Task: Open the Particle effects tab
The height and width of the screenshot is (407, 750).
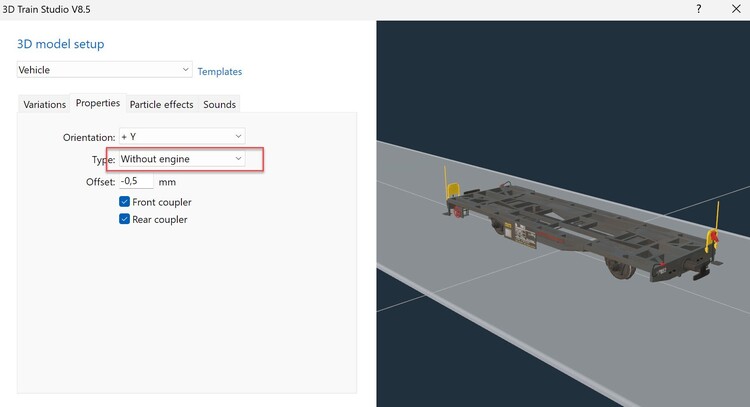Action: click(x=162, y=104)
